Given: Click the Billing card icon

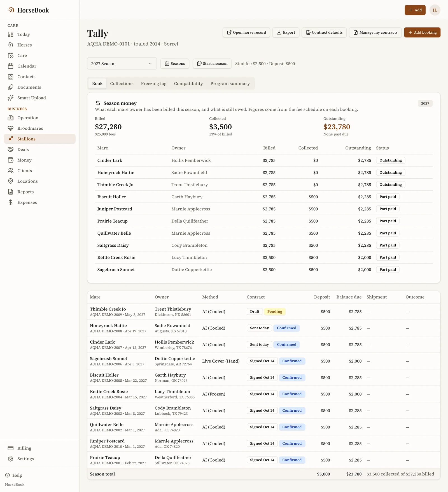Looking at the screenshot, I should tap(11, 448).
